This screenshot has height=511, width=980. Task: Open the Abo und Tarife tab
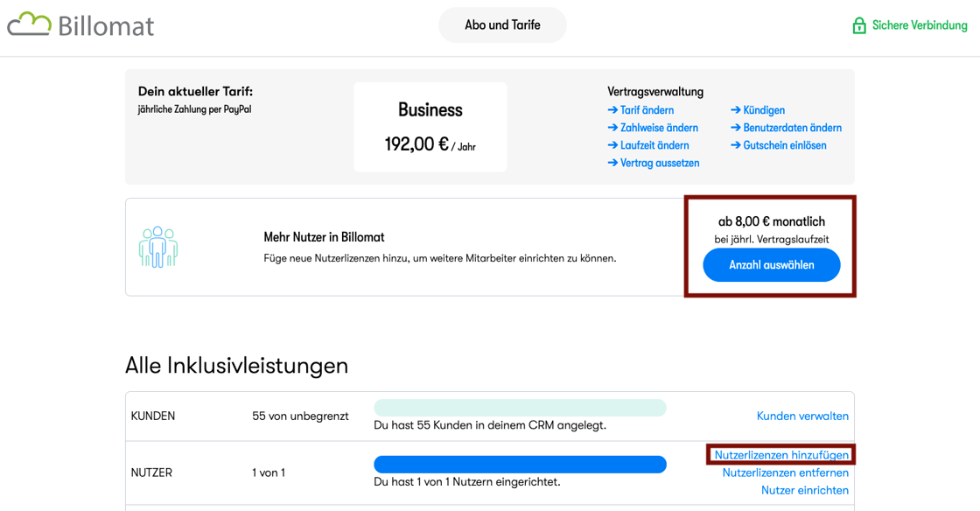502,25
